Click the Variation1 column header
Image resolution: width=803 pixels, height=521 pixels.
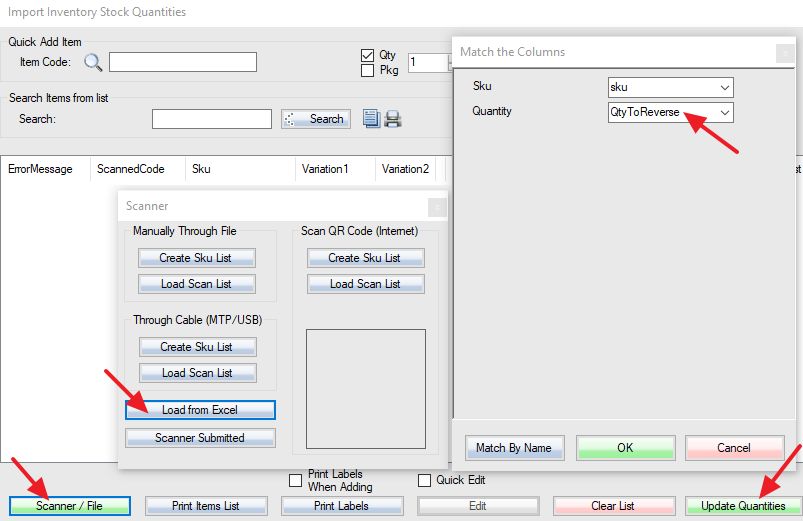click(x=335, y=169)
